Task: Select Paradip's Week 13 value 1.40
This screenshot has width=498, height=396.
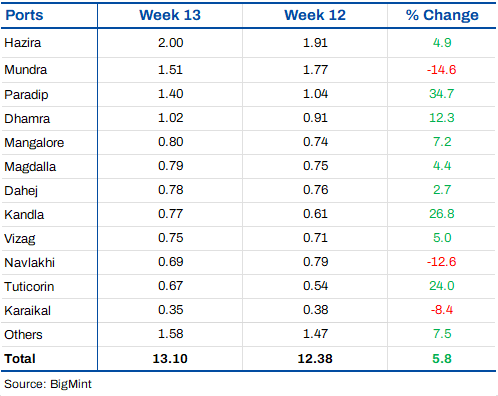Action: coord(170,94)
